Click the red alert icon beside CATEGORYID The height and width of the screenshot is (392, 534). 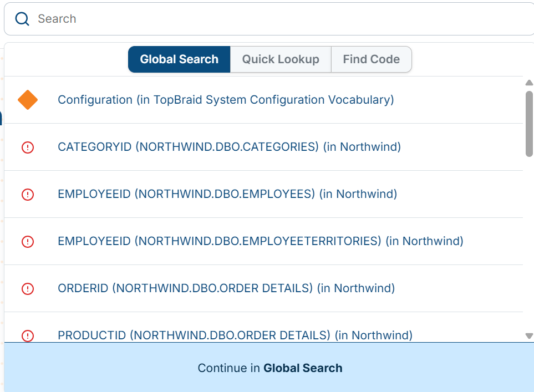point(28,147)
